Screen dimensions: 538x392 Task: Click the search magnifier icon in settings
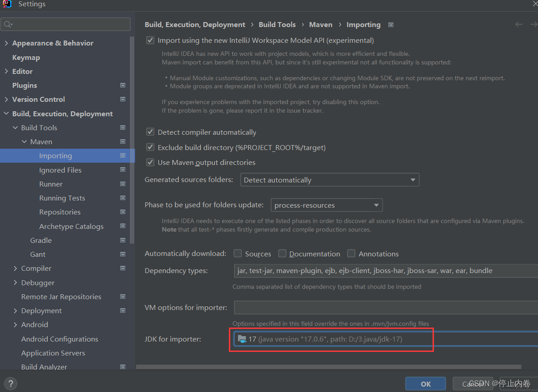coord(8,24)
